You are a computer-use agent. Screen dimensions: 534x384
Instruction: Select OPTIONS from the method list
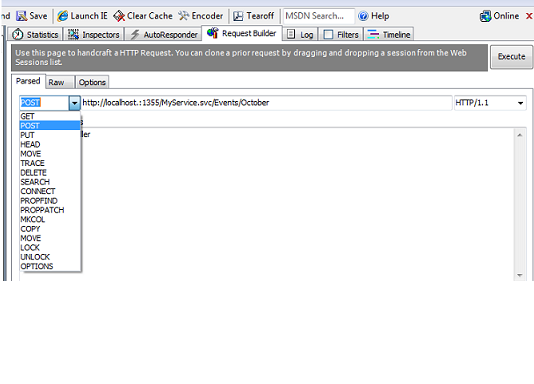pos(50,266)
